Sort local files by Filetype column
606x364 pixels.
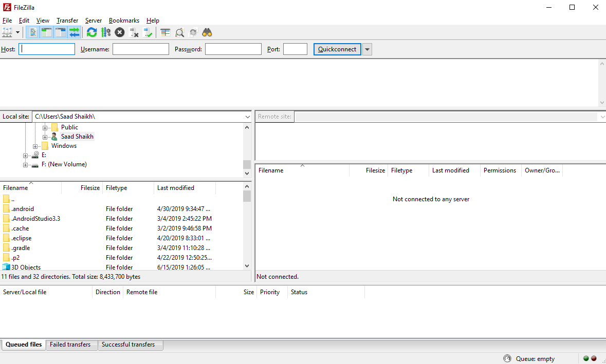[128, 188]
